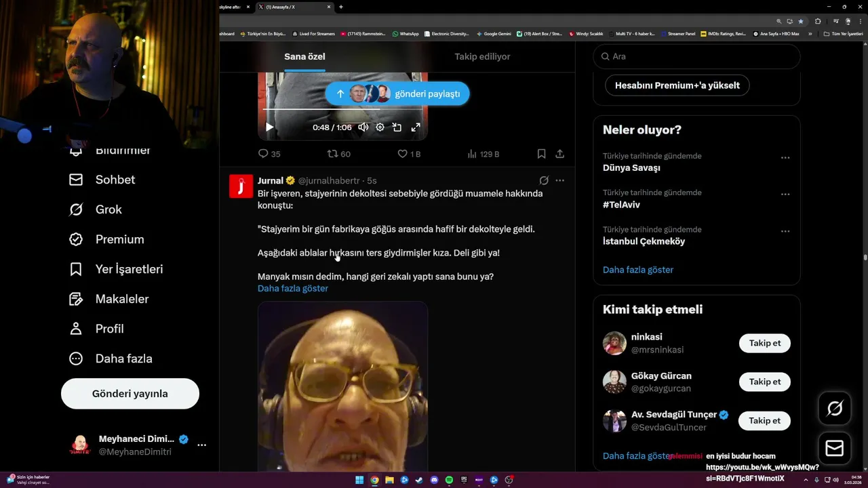Go to Profil page
Screen dimensions: 868x488
tap(96, 329)
